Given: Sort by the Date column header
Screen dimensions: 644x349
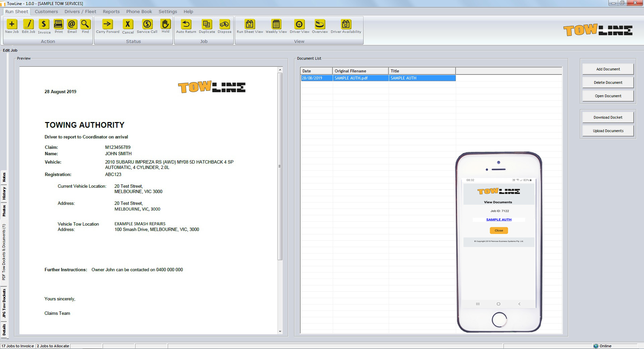Looking at the screenshot, I should pyautogui.click(x=316, y=71).
